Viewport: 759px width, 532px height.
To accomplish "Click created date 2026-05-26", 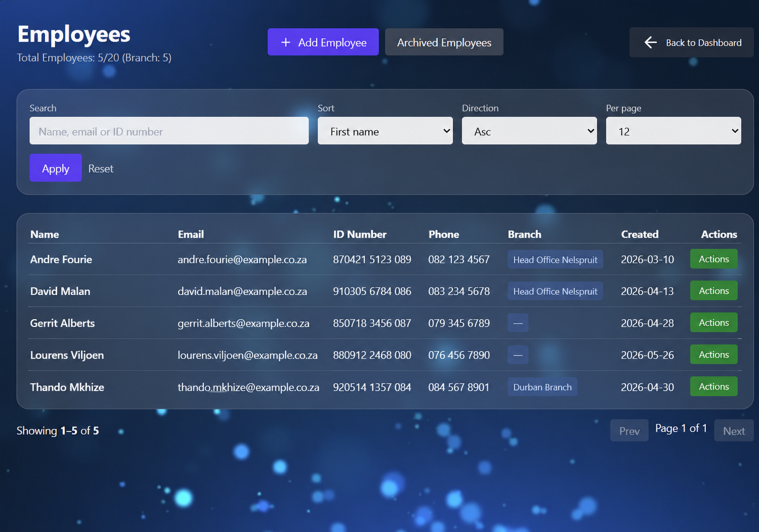I will [648, 355].
